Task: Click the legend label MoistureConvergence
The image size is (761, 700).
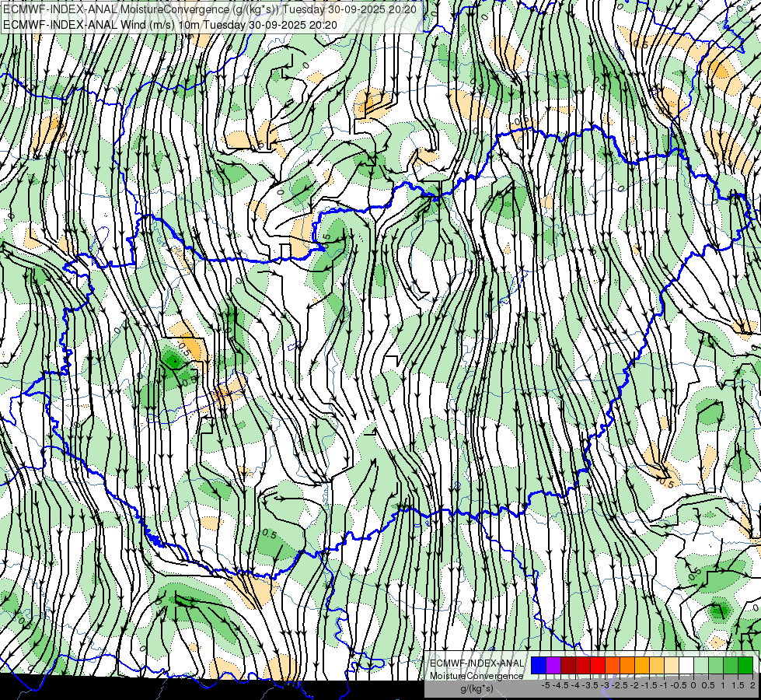Action: pyautogui.click(x=476, y=676)
